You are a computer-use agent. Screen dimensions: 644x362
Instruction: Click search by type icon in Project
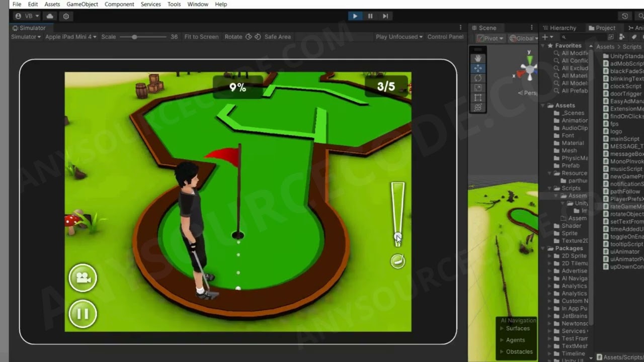(622, 37)
